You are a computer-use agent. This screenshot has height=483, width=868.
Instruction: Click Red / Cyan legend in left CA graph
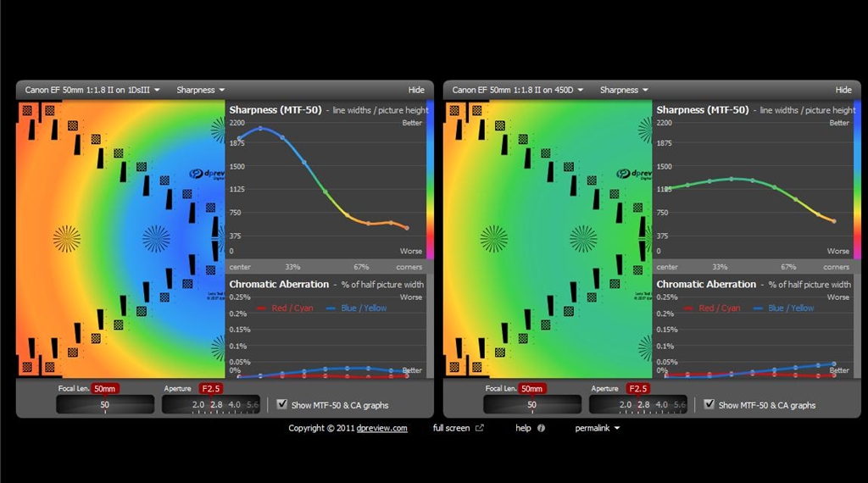pos(285,308)
